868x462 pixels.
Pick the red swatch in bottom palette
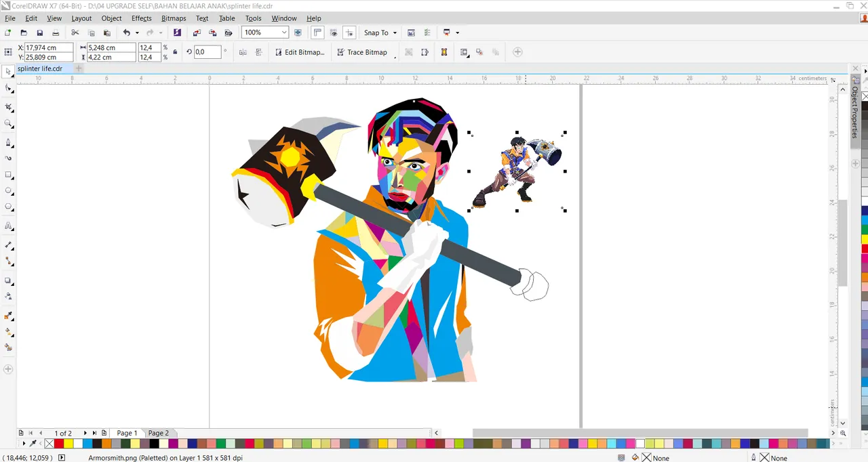pyautogui.click(x=59, y=444)
